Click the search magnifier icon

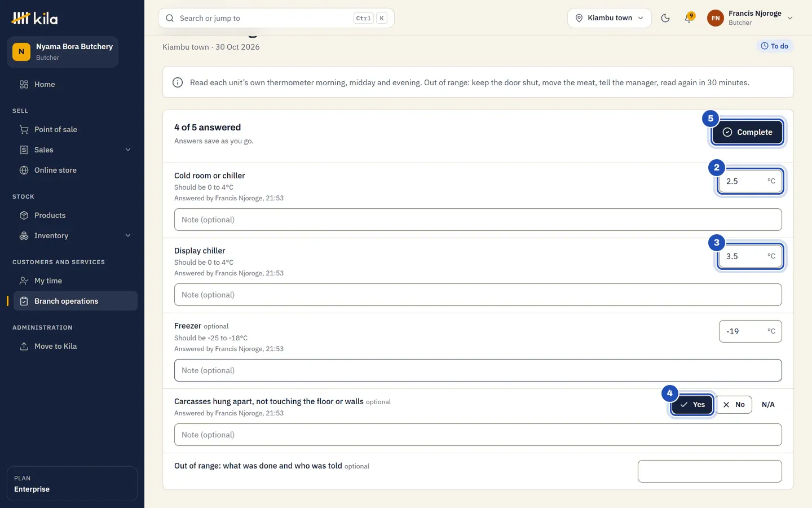pos(170,18)
